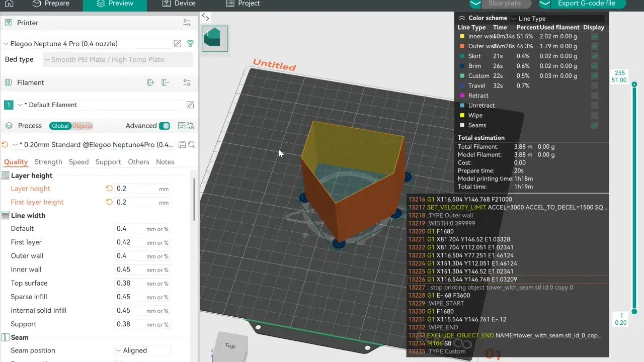This screenshot has height=362, width=644.
Task: Click the top handle of layer slider
Action: pos(634,84)
